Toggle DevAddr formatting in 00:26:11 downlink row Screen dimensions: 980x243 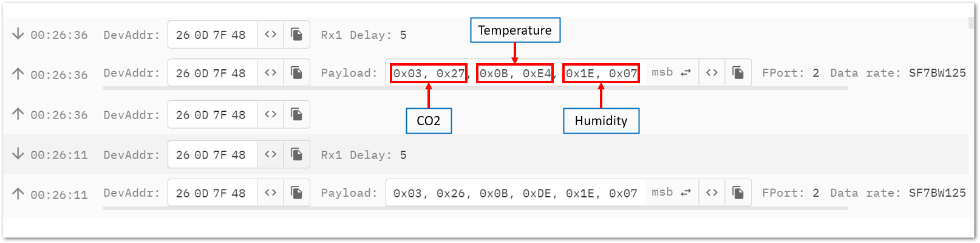271,155
